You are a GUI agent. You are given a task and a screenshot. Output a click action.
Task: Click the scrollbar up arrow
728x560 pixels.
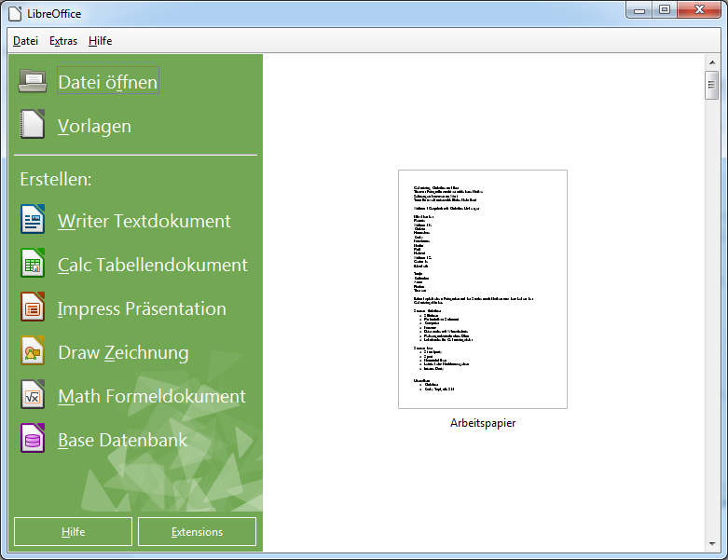point(711,62)
